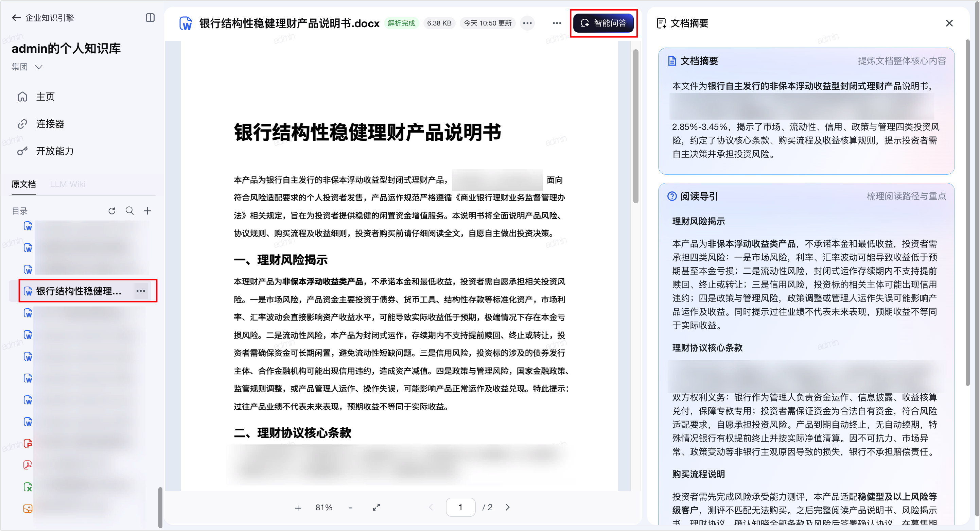980x531 pixels.
Task: Open more options for 银行结构性稳健理... row
Action: pos(141,291)
